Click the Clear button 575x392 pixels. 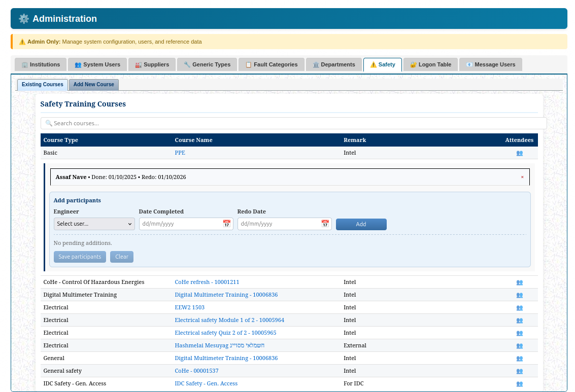pos(122,257)
